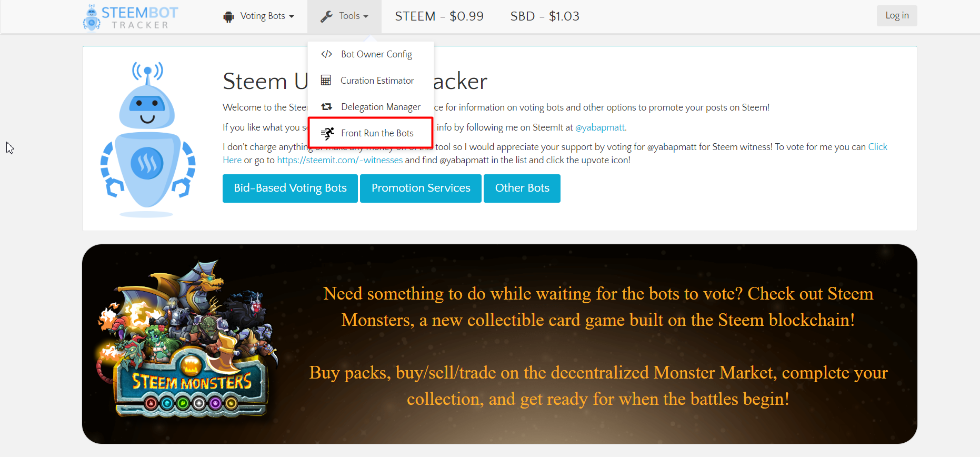Click the SteemBot Tracker logo
This screenshot has width=980, height=457.
pos(131,17)
